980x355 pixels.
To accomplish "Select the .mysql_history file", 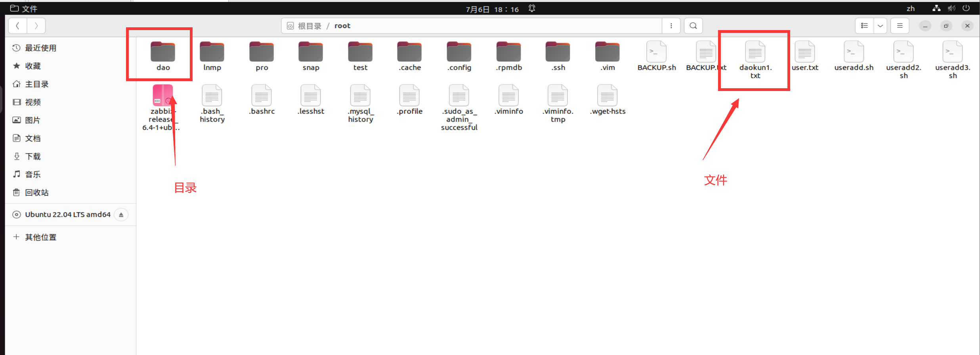I will 360,104.
